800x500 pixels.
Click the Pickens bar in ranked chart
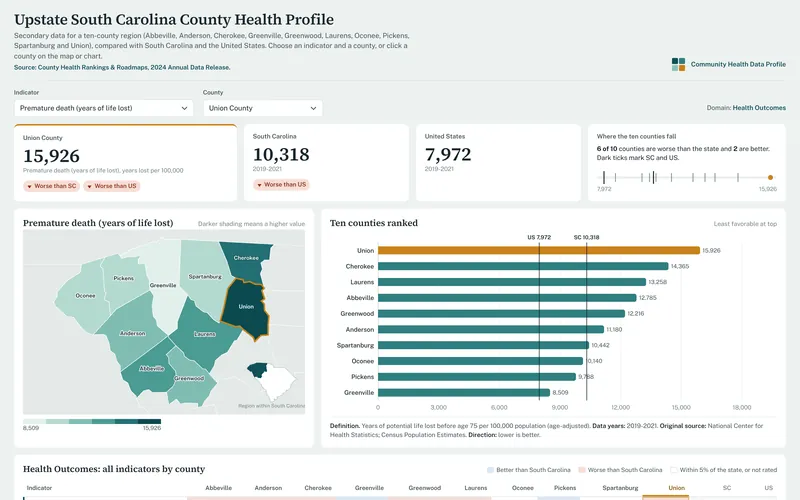click(x=477, y=377)
